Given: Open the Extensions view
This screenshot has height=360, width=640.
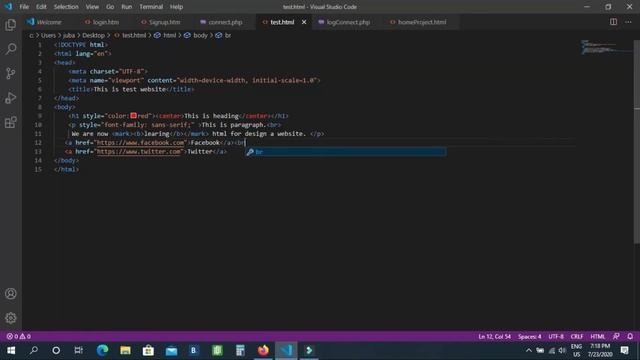Looking at the screenshot, I should pos(11,122).
